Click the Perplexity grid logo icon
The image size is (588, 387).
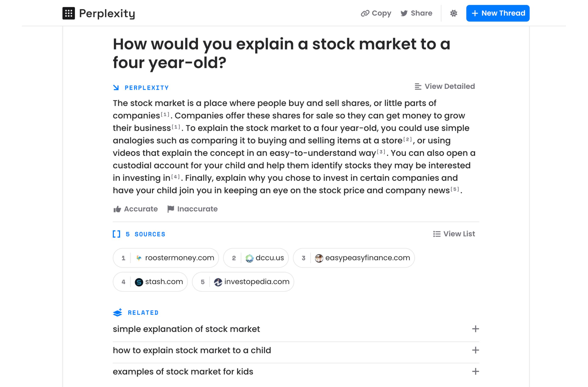pyautogui.click(x=68, y=13)
